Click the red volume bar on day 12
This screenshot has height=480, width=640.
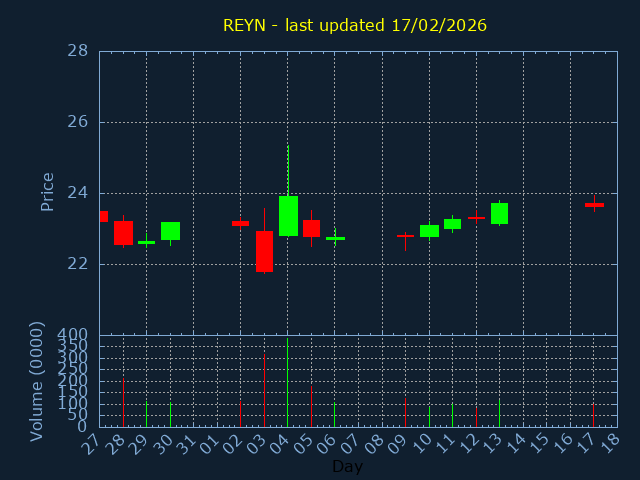click(476, 416)
